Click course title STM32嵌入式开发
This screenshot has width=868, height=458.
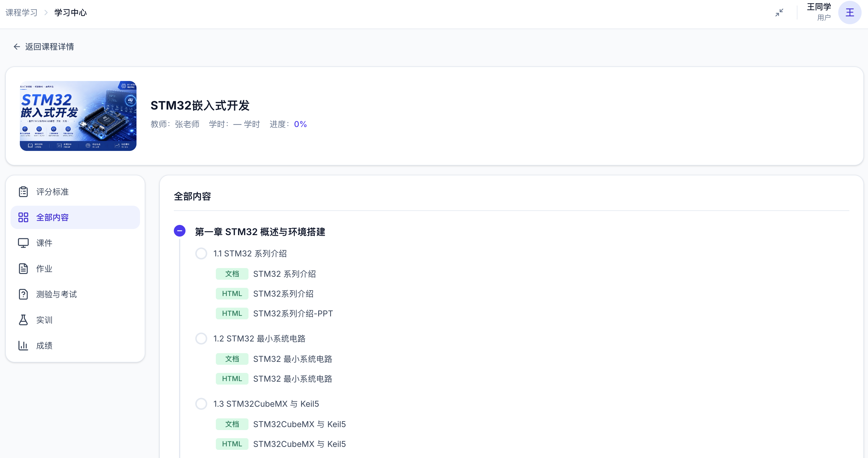tap(200, 105)
